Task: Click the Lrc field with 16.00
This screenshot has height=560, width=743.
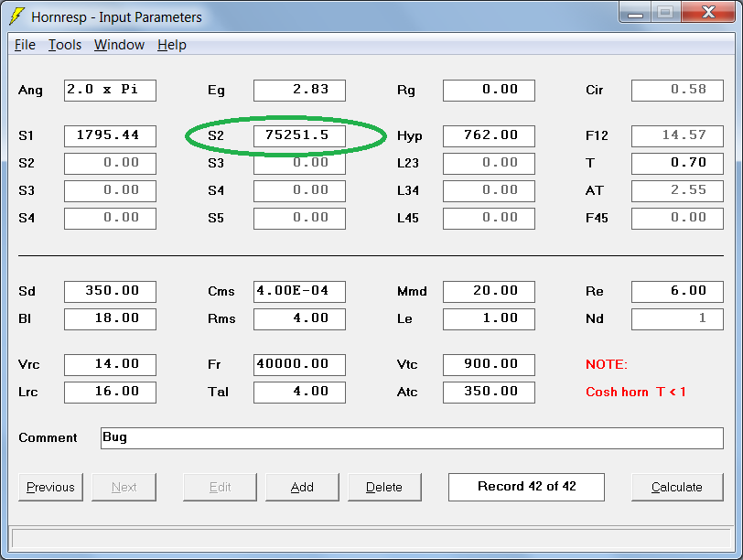Action: click(x=110, y=393)
